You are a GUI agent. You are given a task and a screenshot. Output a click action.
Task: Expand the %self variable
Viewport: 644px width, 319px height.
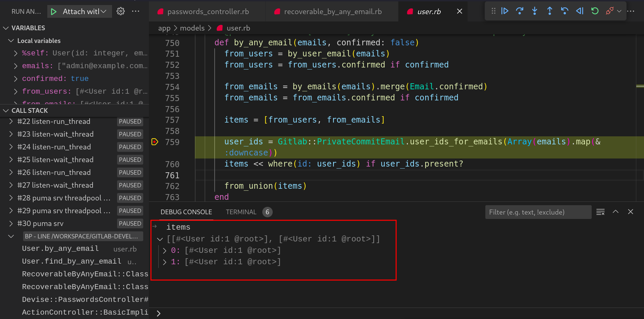pyautogui.click(x=16, y=53)
